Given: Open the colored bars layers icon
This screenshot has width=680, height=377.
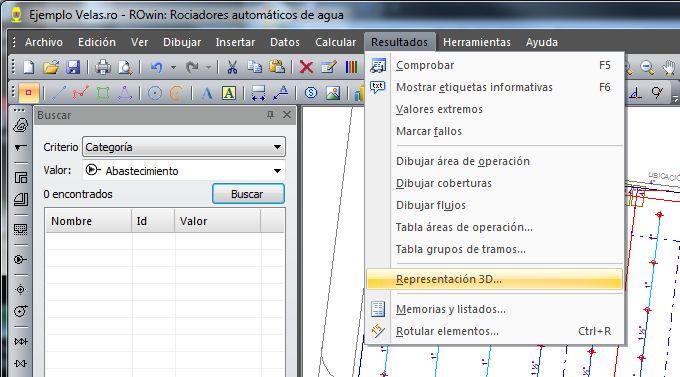Looking at the screenshot, I should coord(351,67).
